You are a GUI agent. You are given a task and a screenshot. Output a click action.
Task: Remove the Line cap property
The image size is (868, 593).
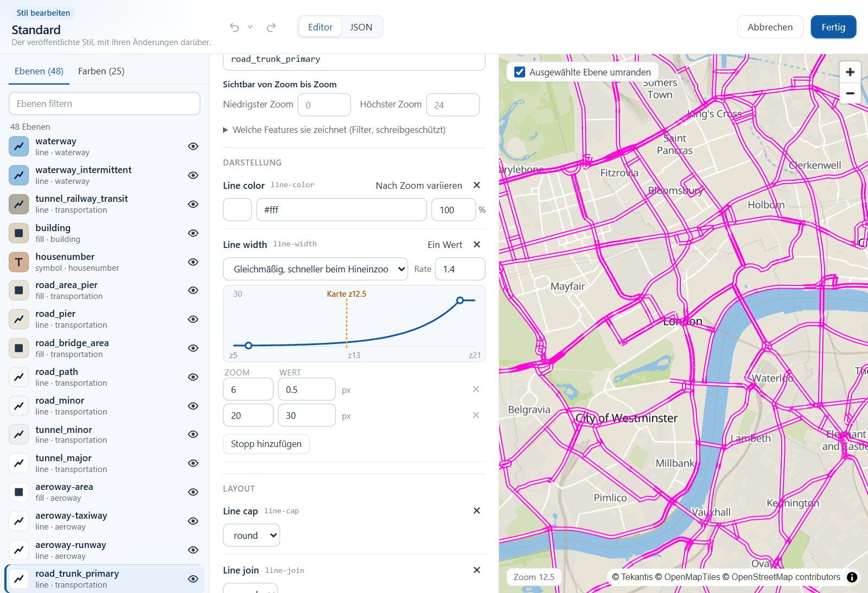(477, 511)
